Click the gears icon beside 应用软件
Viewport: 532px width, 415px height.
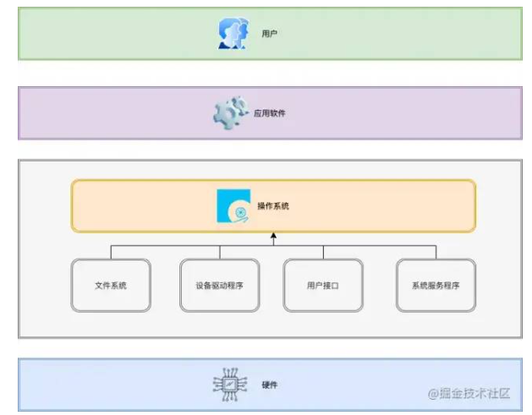tap(228, 112)
